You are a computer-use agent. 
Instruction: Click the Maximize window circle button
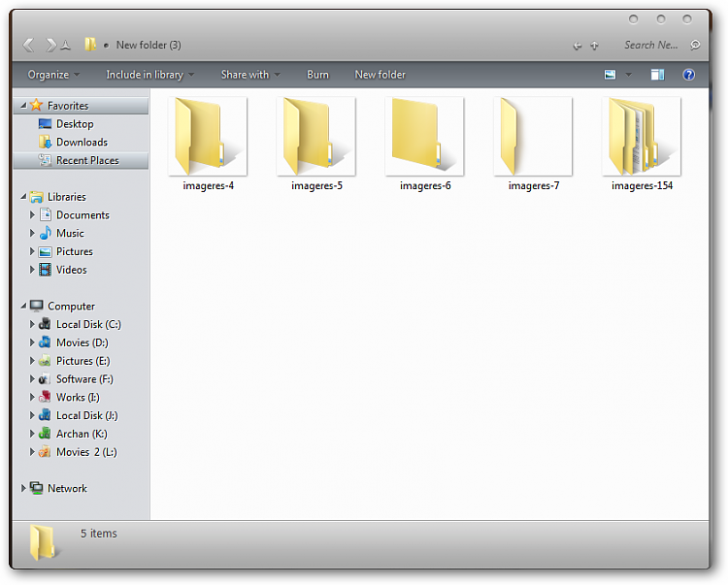tap(661, 19)
